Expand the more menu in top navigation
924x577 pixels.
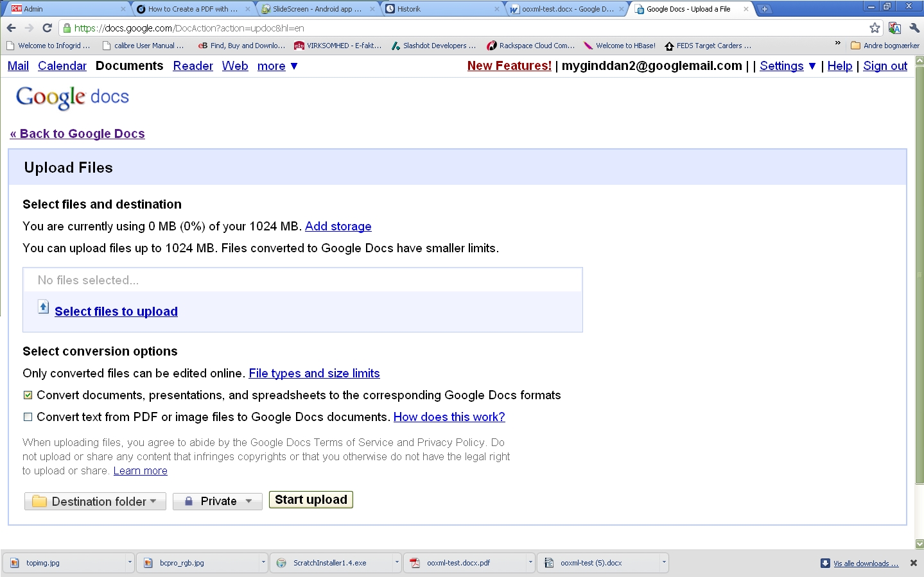coord(277,66)
